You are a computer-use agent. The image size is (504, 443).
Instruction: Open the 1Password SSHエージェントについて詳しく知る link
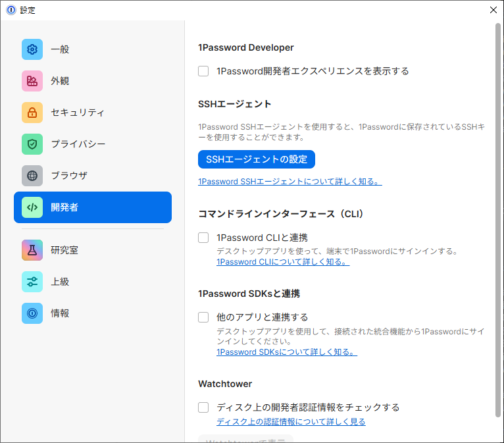pos(290,182)
